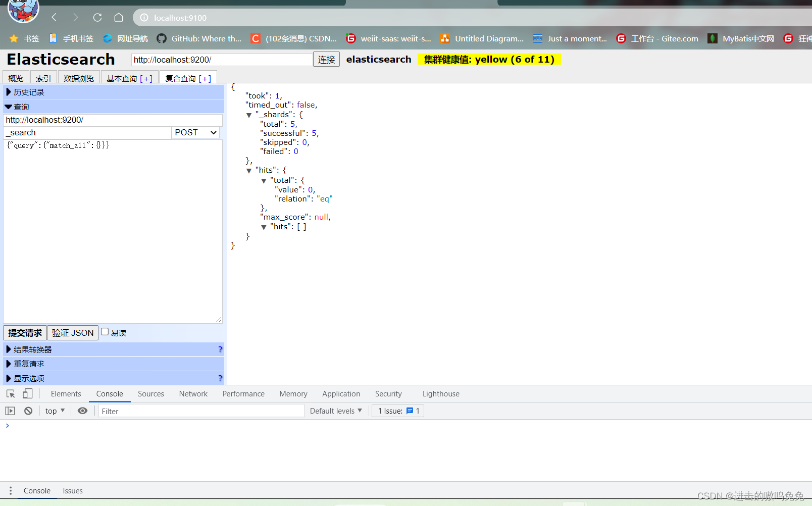Switch to the 索引 tab

click(x=43, y=78)
